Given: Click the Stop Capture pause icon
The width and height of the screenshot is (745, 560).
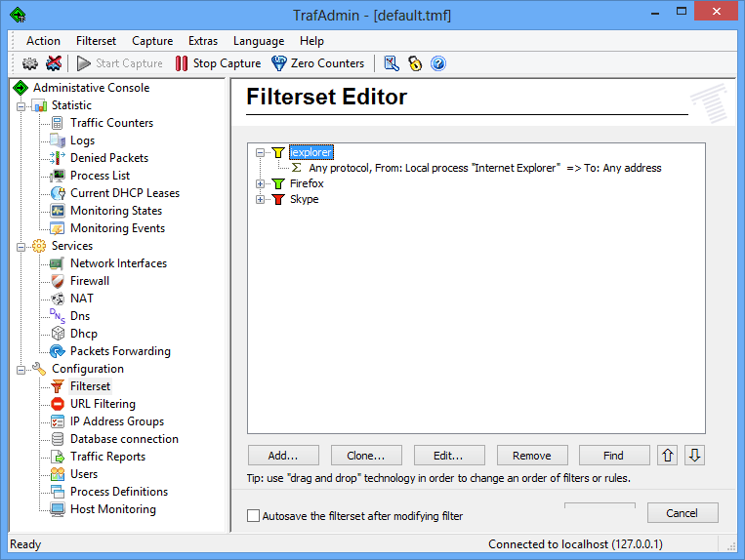Looking at the screenshot, I should pyautogui.click(x=181, y=63).
